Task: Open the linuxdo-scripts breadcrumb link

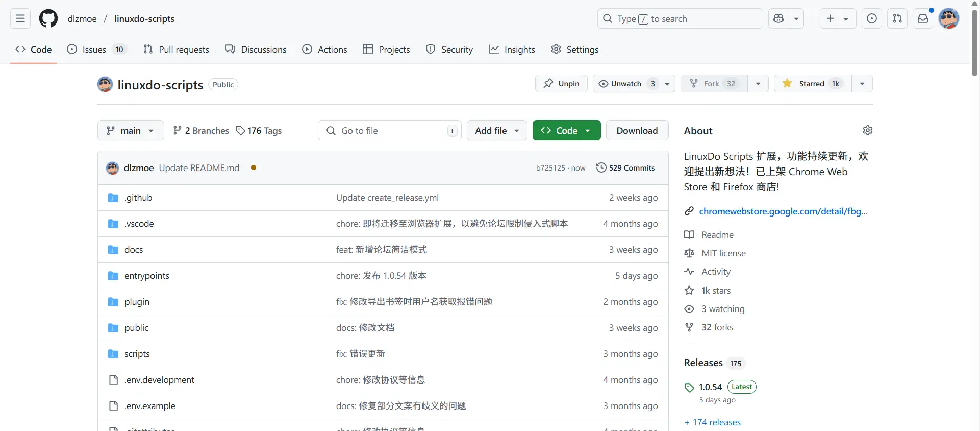Action: point(144,19)
